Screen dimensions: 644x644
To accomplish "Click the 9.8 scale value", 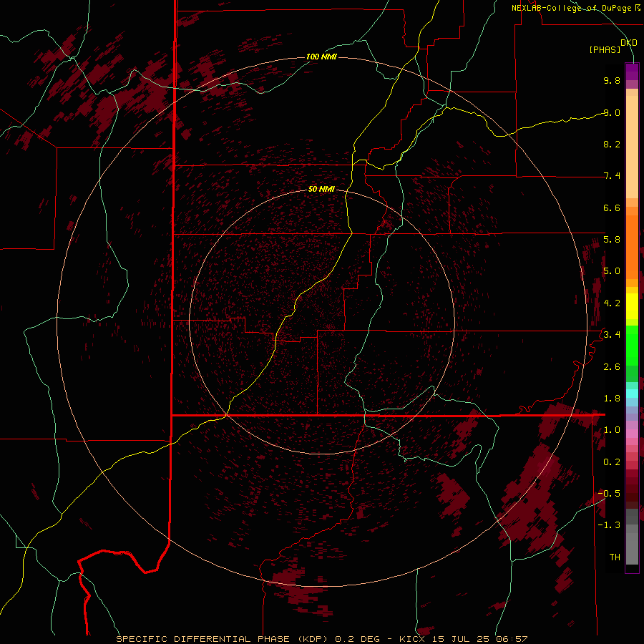I will pos(612,80).
